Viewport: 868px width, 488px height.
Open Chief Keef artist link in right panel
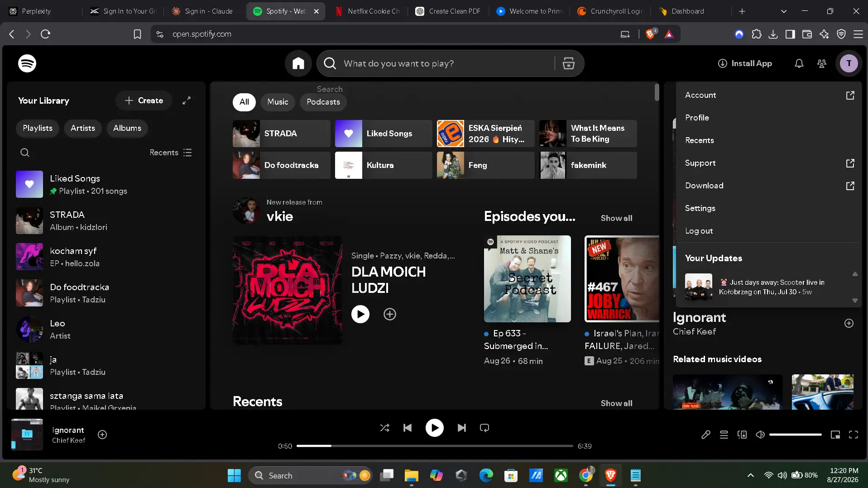click(694, 332)
